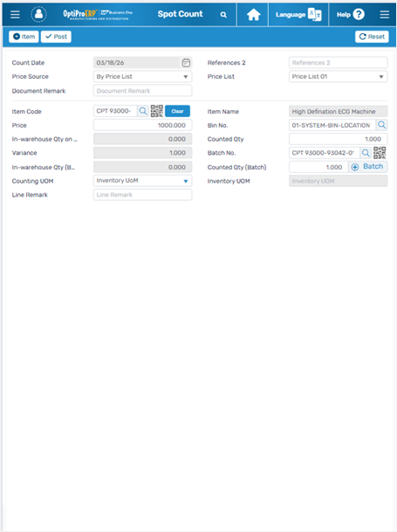Viewport: 397px width, 532px height.
Task: Clear the Item Code field
Action: (x=177, y=111)
